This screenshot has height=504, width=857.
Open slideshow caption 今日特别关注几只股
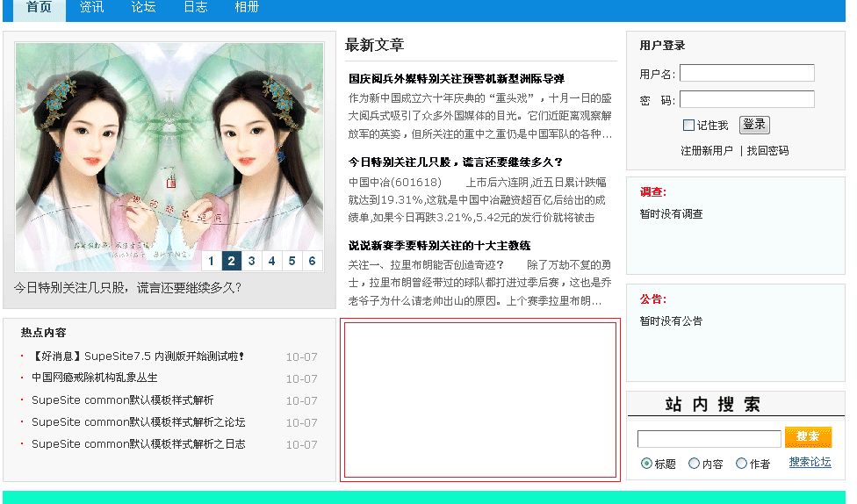127,287
